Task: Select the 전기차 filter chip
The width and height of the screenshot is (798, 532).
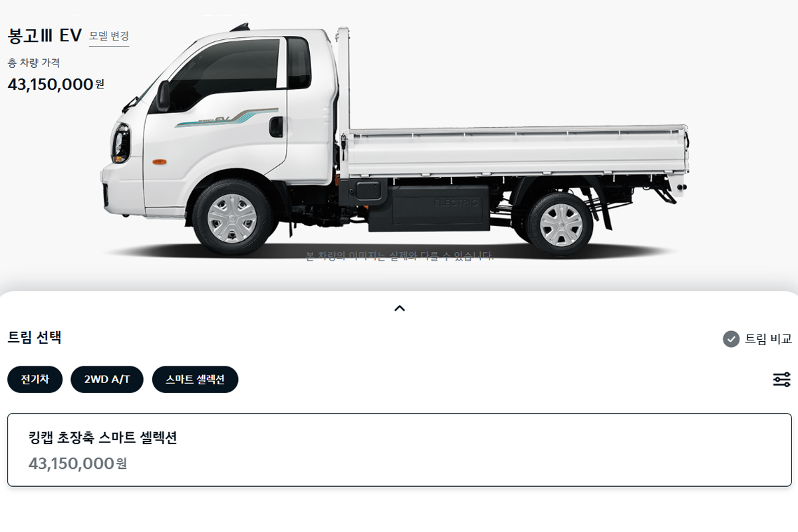Action: point(35,380)
